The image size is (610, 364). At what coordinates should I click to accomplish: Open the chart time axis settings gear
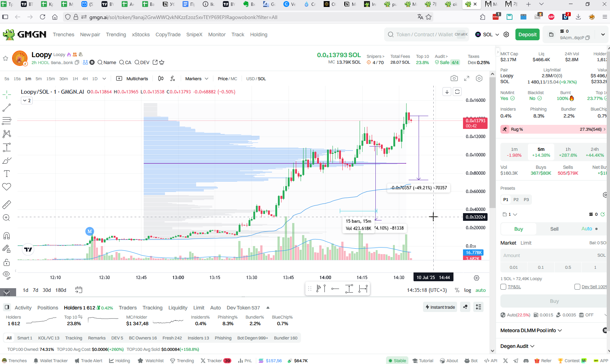click(x=477, y=278)
